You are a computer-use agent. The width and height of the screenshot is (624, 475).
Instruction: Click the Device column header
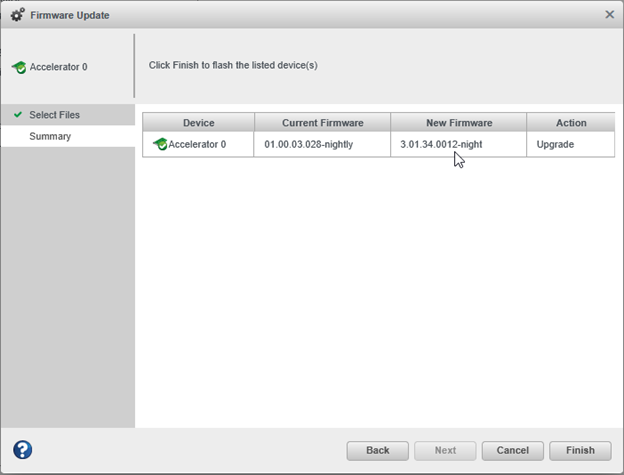tap(198, 123)
